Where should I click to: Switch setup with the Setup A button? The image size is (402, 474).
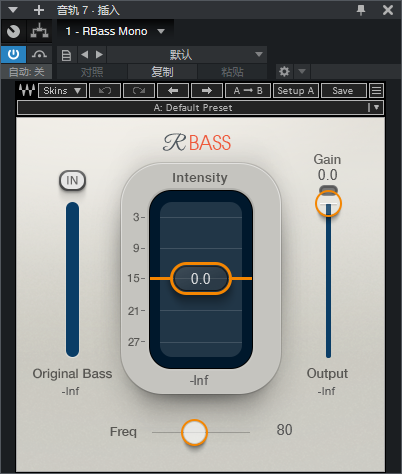click(x=296, y=91)
